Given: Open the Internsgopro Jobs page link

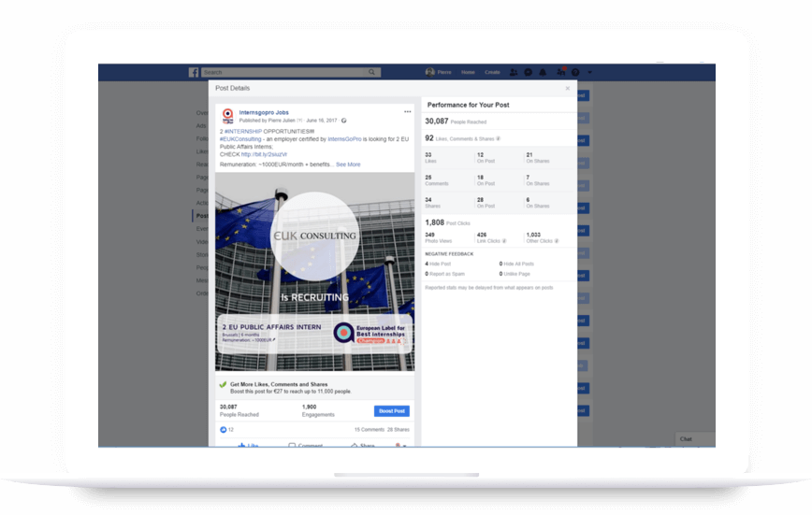Looking at the screenshot, I should [264, 112].
